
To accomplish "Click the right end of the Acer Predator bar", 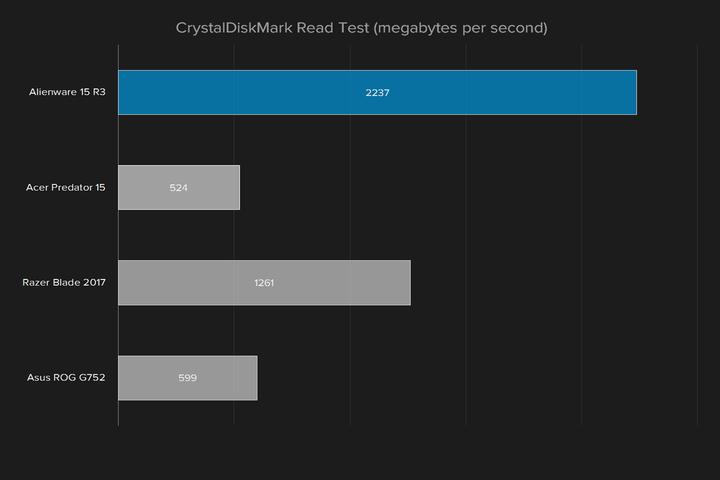I will 239,188.
